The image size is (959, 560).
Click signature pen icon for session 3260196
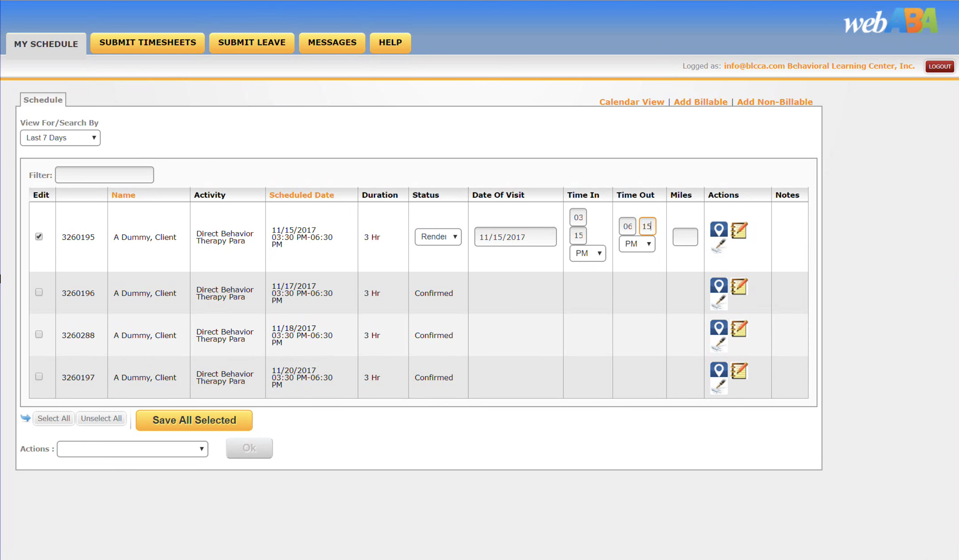click(x=718, y=302)
